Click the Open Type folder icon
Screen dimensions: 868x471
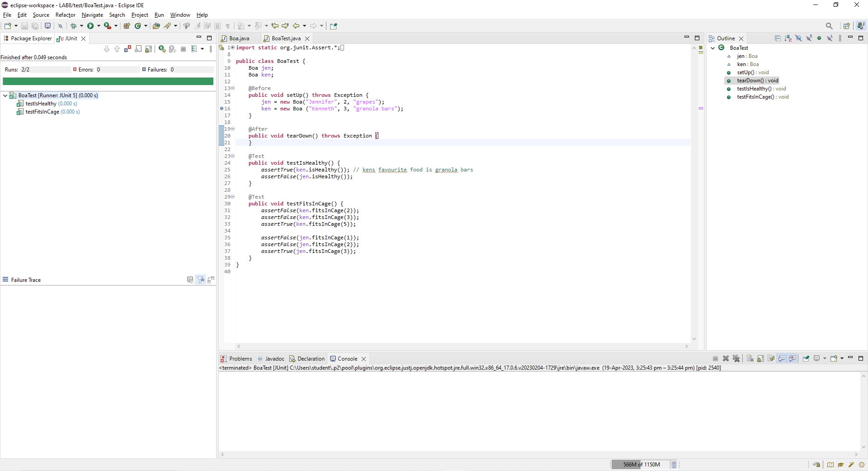(156, 26)
